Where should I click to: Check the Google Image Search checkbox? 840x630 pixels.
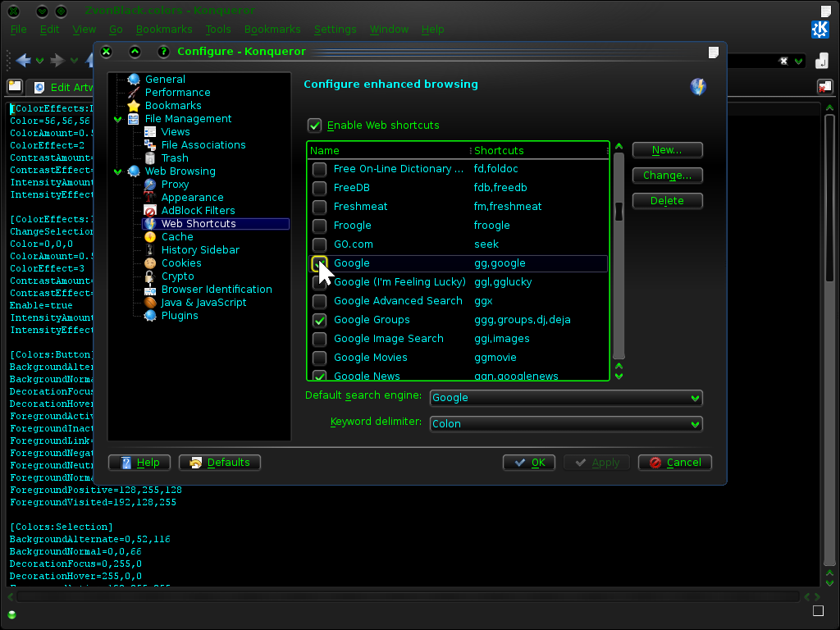pos(319,339)
